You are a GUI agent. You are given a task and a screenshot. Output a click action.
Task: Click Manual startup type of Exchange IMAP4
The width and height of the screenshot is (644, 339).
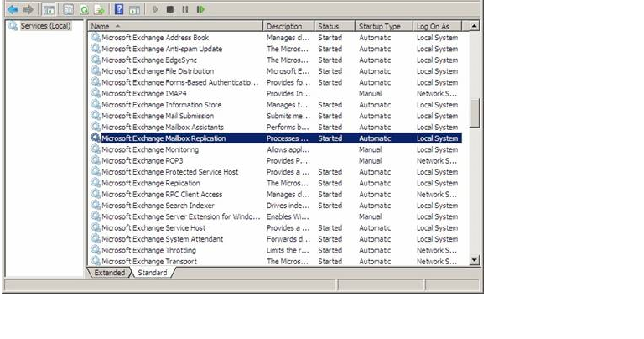click(x=370, y=94)
